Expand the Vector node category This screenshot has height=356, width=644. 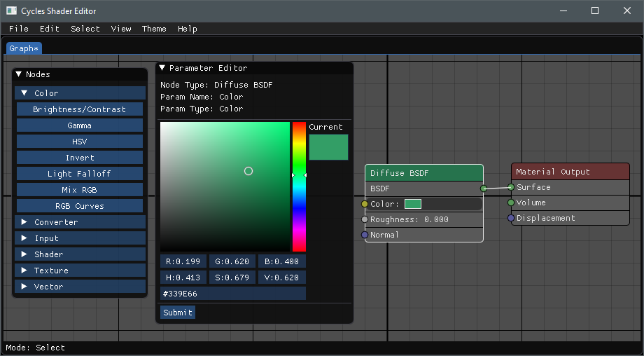tap(80, 286)
